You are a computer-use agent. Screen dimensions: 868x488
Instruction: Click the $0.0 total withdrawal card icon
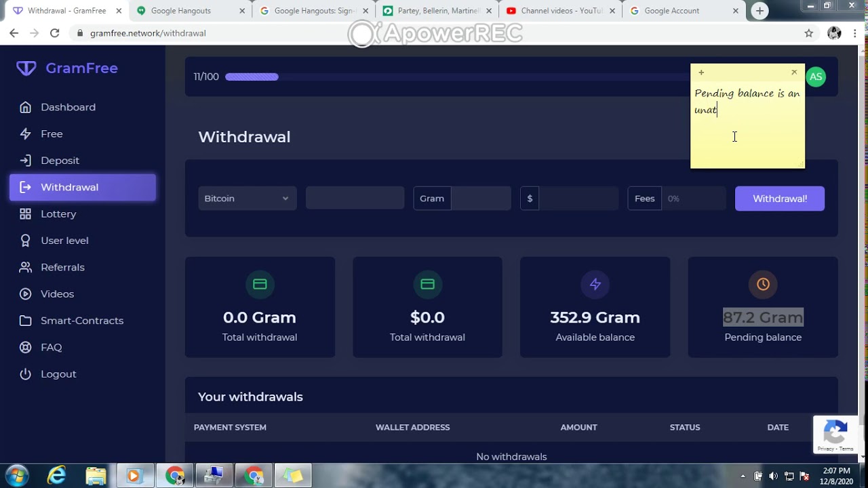coord(427,284)
